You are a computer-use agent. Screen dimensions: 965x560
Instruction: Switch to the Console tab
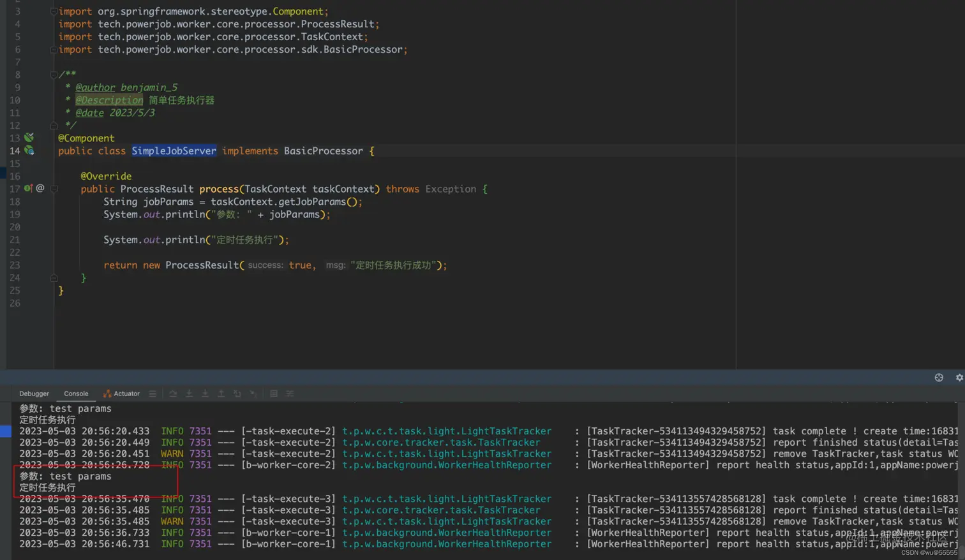point(76,394)
